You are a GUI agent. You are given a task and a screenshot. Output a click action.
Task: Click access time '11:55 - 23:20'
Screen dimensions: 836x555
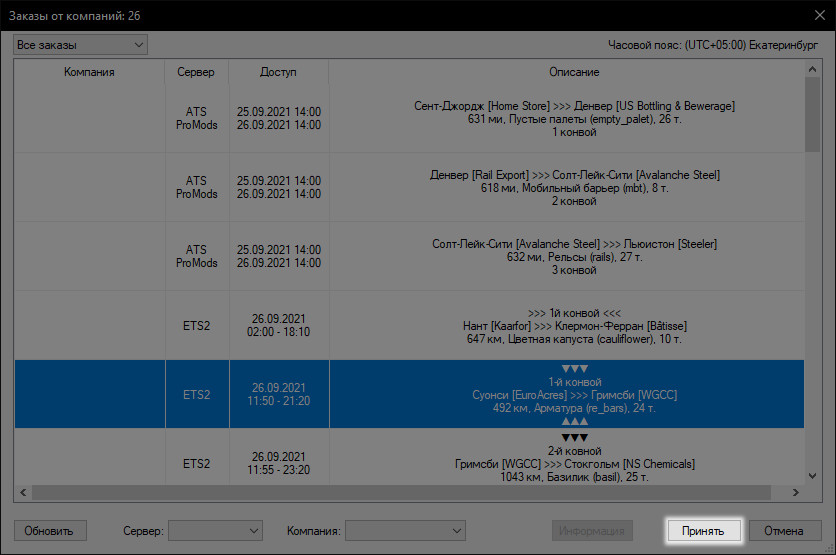point(278,470)
